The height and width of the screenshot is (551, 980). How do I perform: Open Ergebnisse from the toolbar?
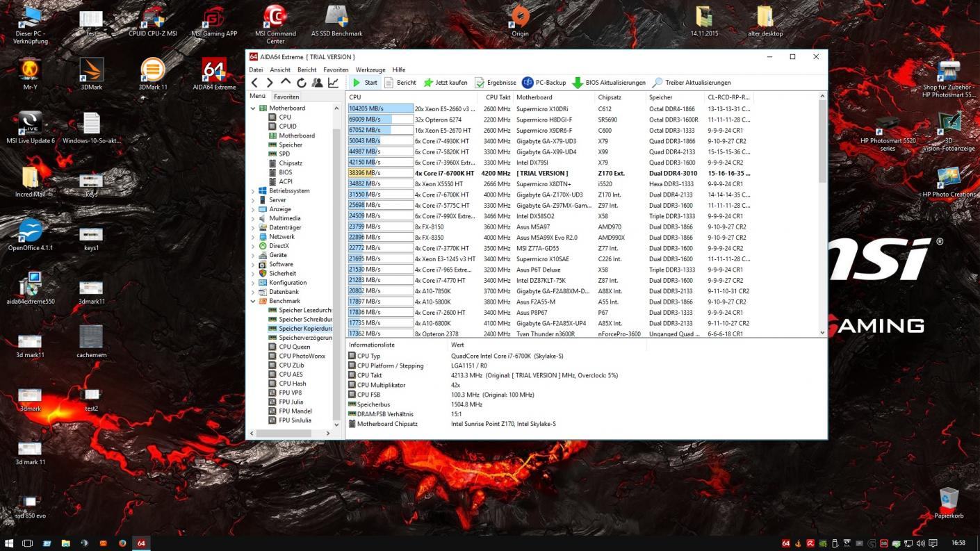point(496,83)
